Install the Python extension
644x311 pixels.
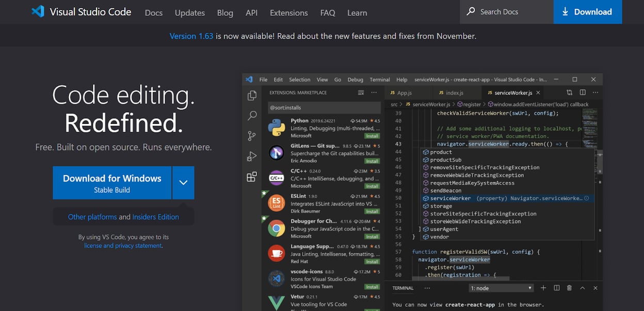click(372, 136)
